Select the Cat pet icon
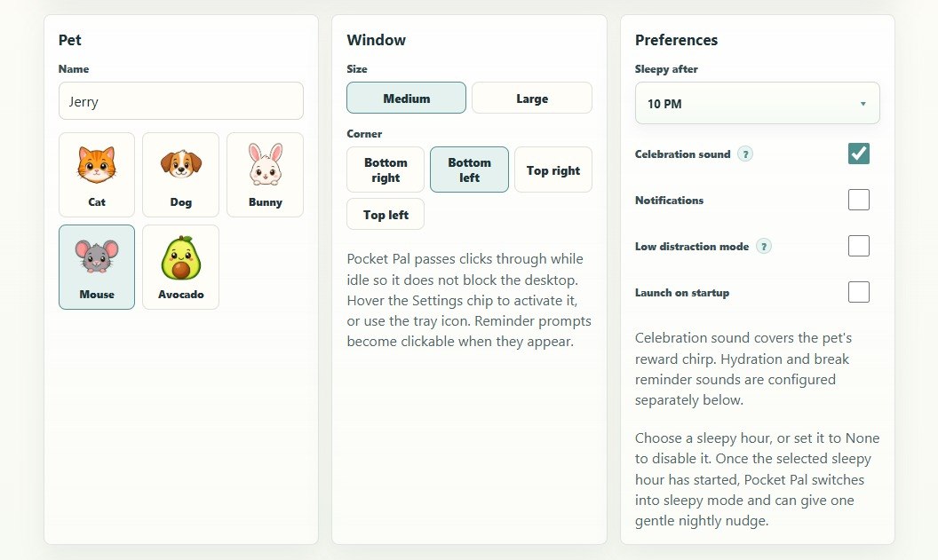Viewport: 938px width, 560px height. [97, 175]
